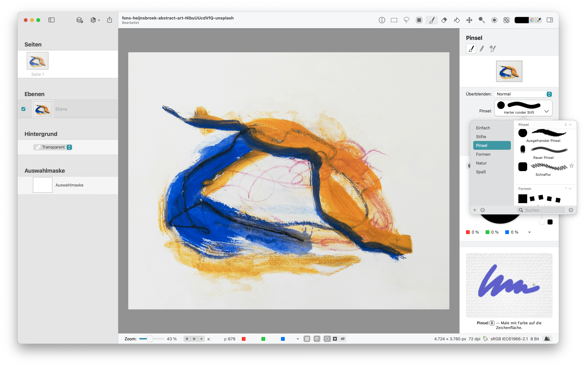Select the Einfach brush category
The image size is (588, 367).
pyautogui.click(x=492, y=128)
